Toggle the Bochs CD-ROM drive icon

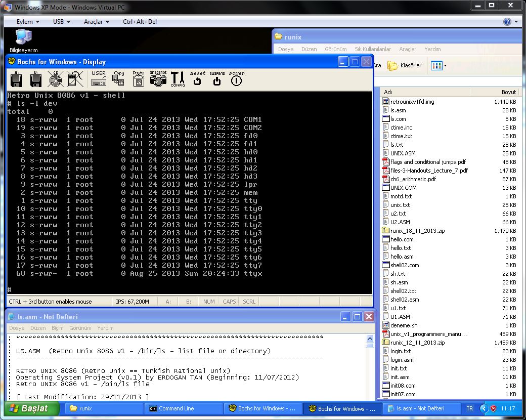[55, 79]
